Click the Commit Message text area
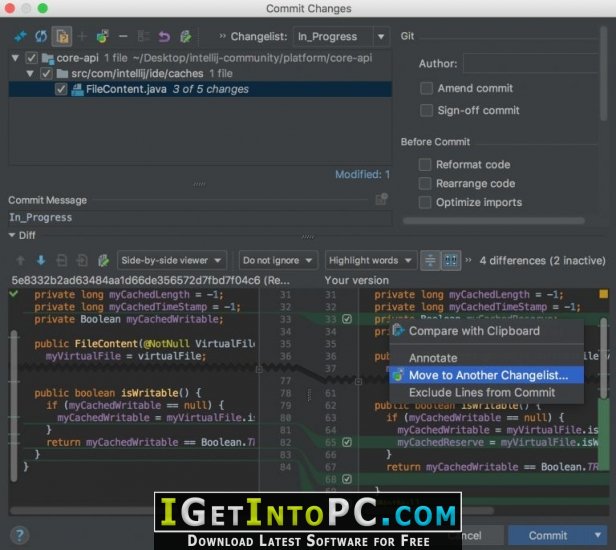Image resolution: width=616 pixels, height=550 pixels. [200, 218]
